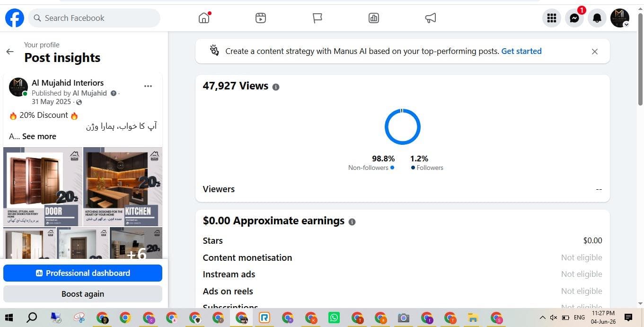Click the Al Mujahid publisher name
Viewport: 644px width, 327px height.
[90, 93]
